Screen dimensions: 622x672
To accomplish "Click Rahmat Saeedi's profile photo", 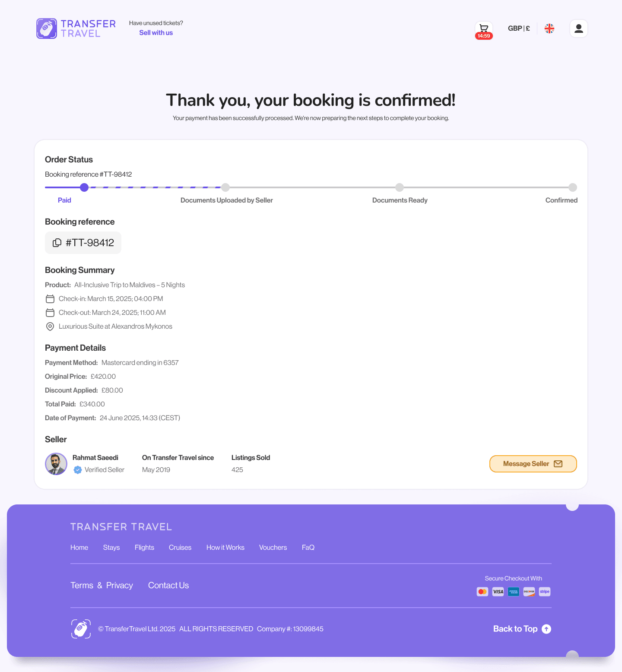I will [56, 464].
